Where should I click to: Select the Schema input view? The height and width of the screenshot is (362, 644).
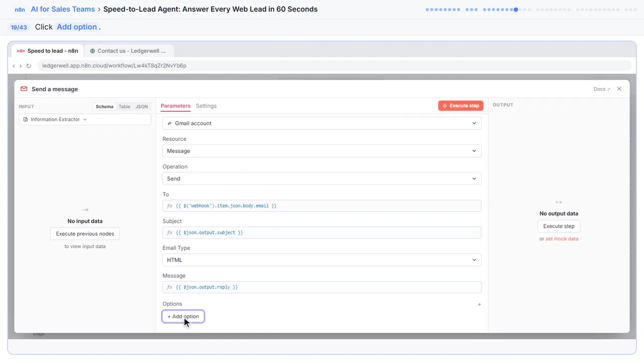point(105,107)
